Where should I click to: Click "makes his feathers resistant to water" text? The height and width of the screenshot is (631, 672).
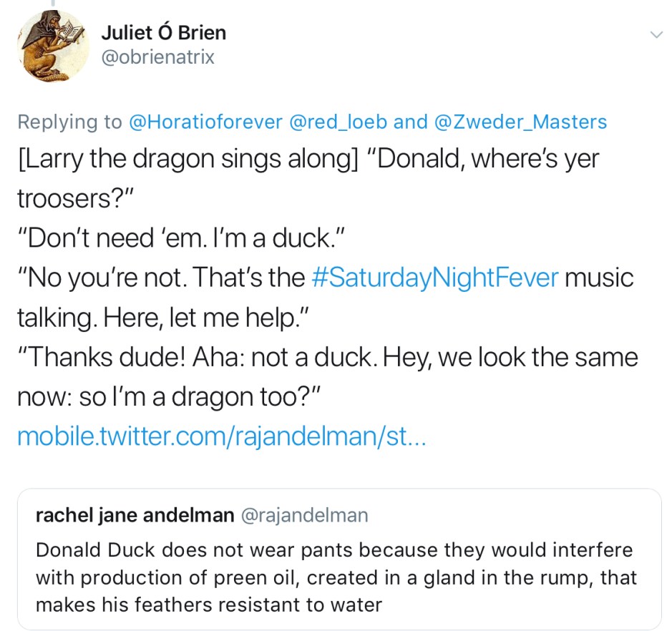[x=208, y=605]
